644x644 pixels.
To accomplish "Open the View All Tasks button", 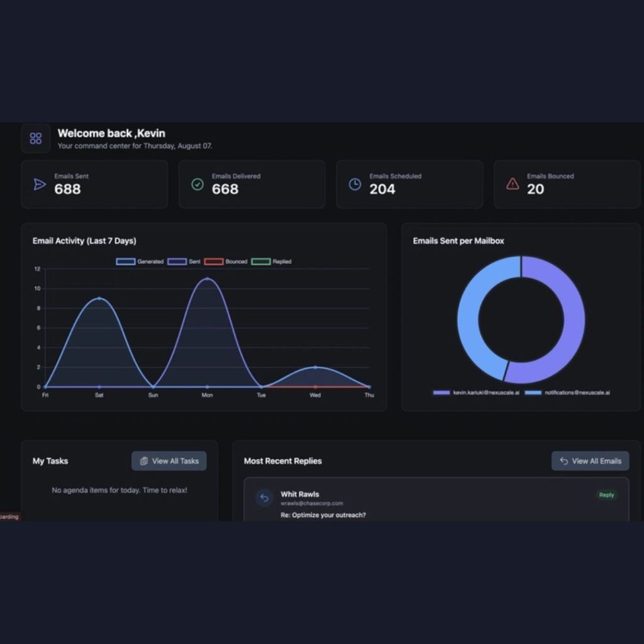I will tap(169, 461).
